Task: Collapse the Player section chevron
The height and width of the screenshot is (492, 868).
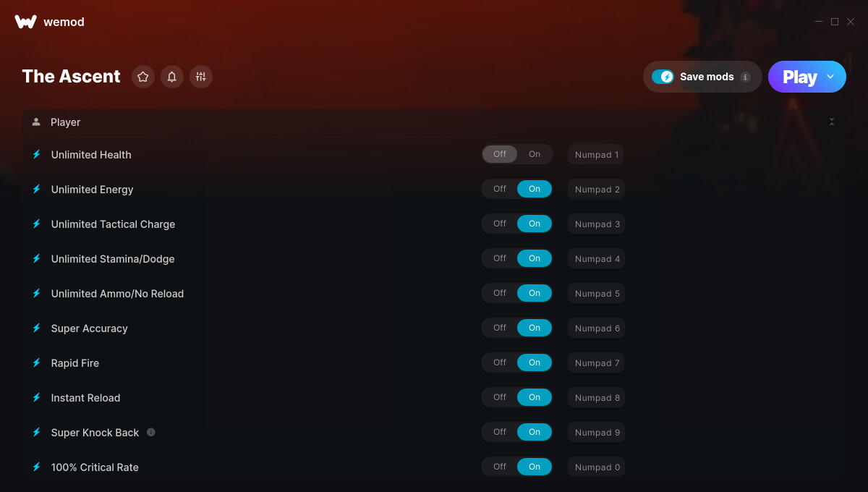Action: coord(832,122)
